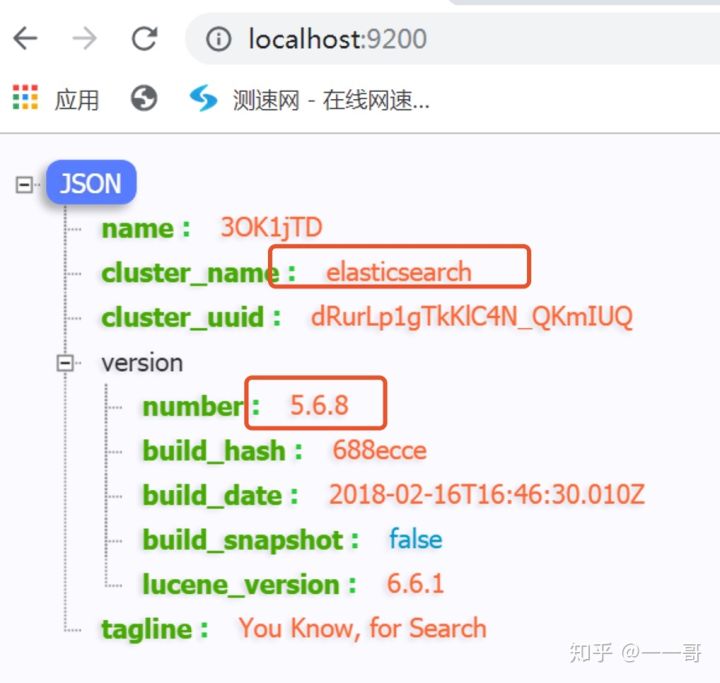Open the apps grid bookmark icon
This screenshot has height=683, width=720.
coord(25,98)
